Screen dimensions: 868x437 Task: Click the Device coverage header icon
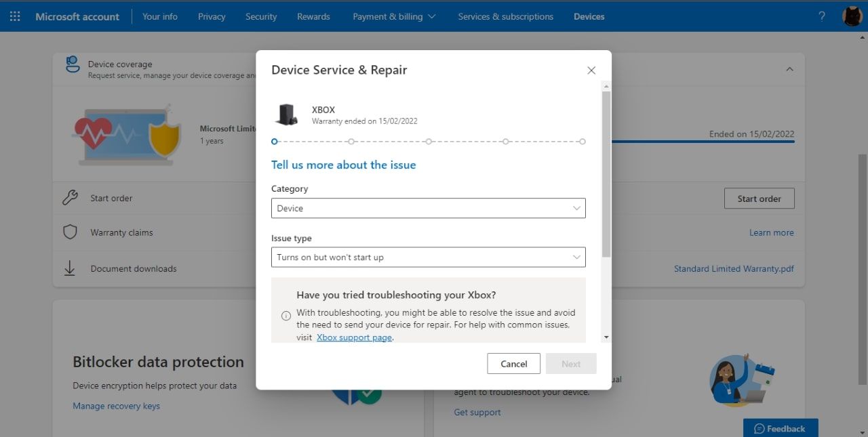click(73, 65)
